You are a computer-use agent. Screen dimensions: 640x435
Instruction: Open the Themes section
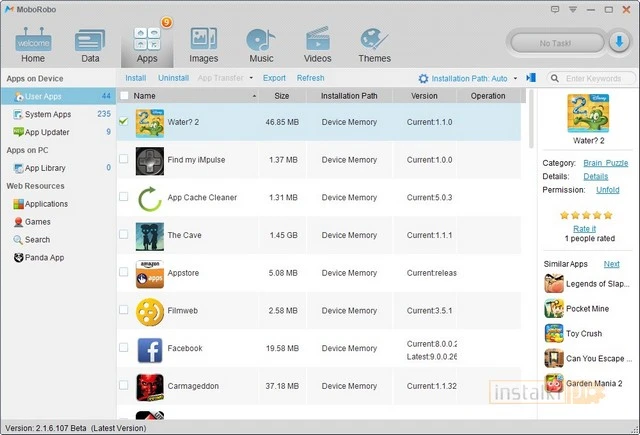point(374,45)
